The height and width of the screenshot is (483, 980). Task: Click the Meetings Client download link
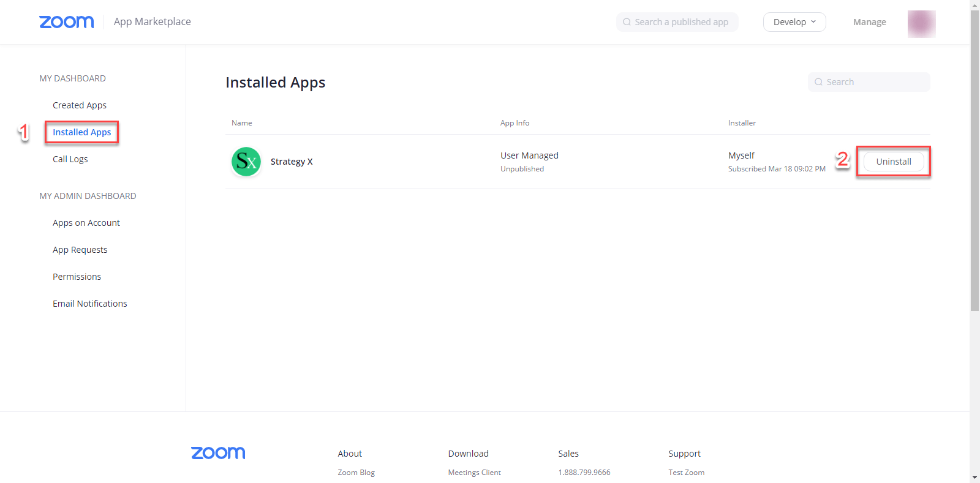[474, 473]
